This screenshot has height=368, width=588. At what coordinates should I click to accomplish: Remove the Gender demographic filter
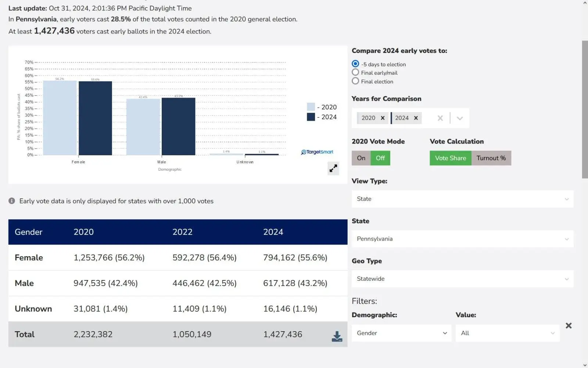tap(569, 326)
